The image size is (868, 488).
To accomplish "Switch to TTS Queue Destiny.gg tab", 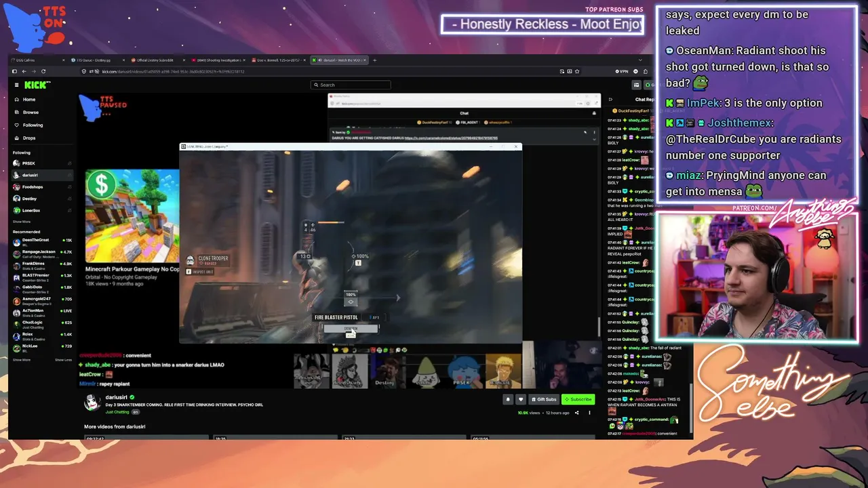I will point(97,60).
